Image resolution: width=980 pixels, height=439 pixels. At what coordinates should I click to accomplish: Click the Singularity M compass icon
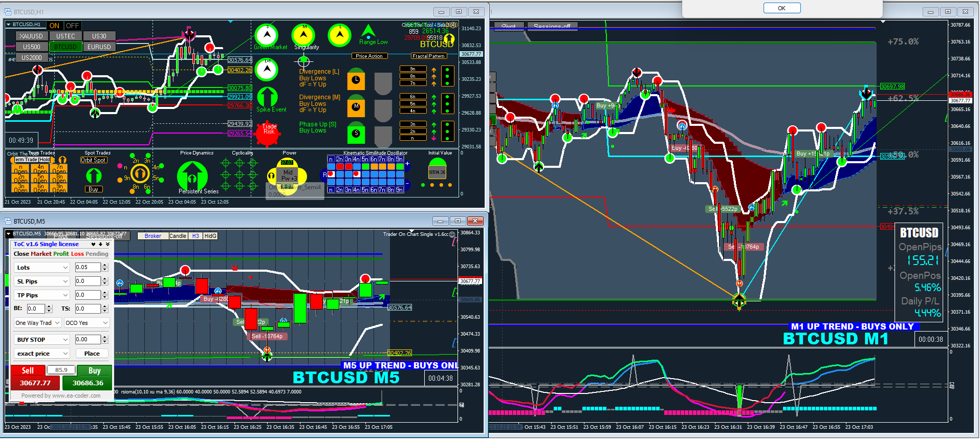click(x=303, y=35)
